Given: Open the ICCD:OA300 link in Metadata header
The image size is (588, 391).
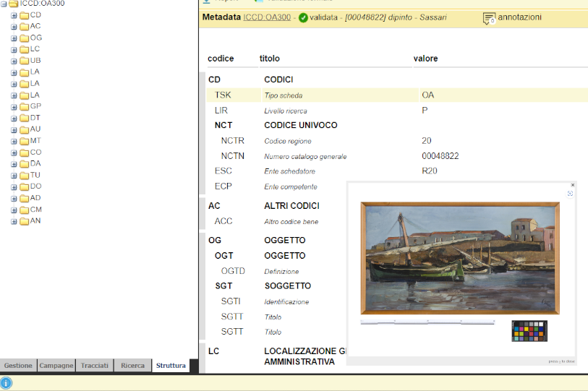Looking at the screenshot, I should point(267,17).
